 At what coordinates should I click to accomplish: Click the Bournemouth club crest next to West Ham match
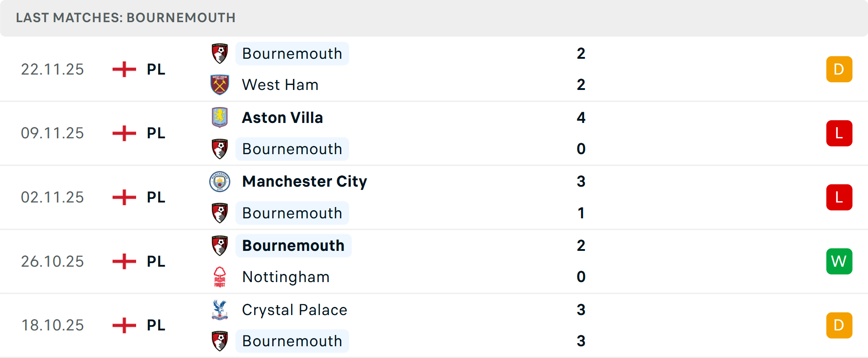(220, 53)
